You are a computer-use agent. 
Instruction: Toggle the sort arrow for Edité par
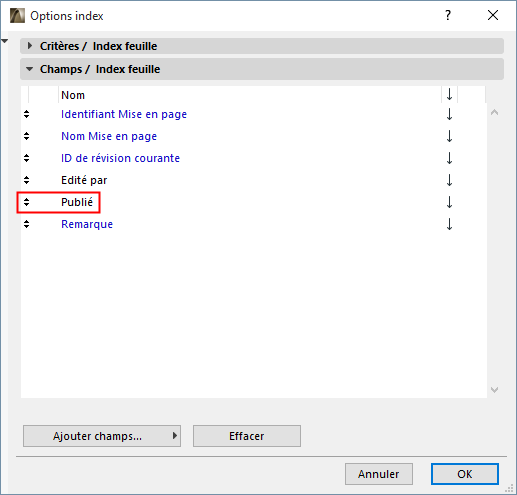click(x=449, y=180)
